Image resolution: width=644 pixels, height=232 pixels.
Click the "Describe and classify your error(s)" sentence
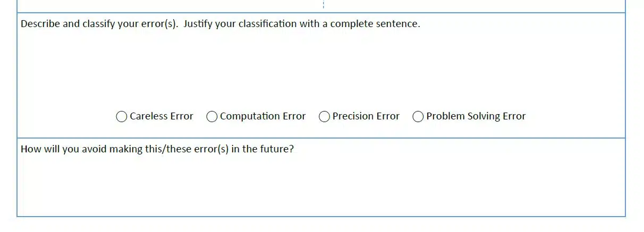coord(100,24)
